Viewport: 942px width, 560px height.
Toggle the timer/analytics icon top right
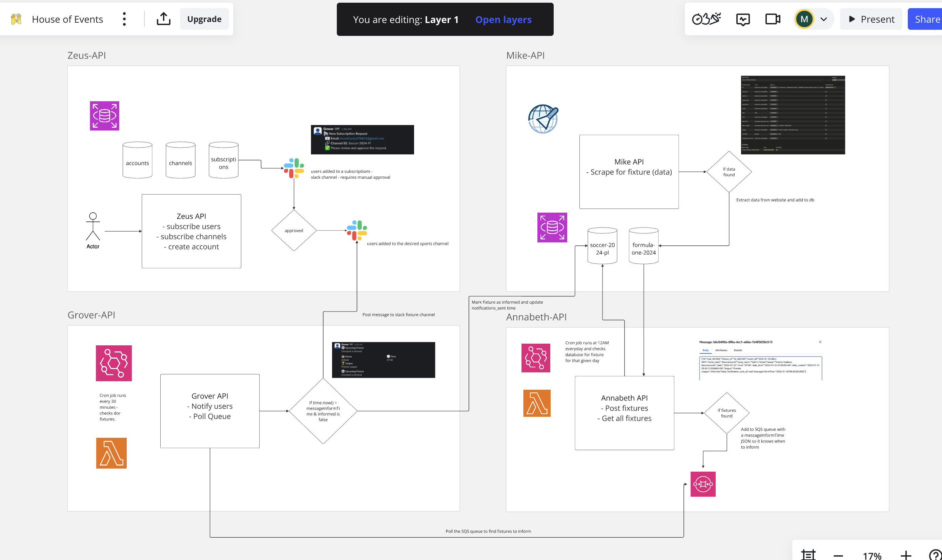(705, 19)
